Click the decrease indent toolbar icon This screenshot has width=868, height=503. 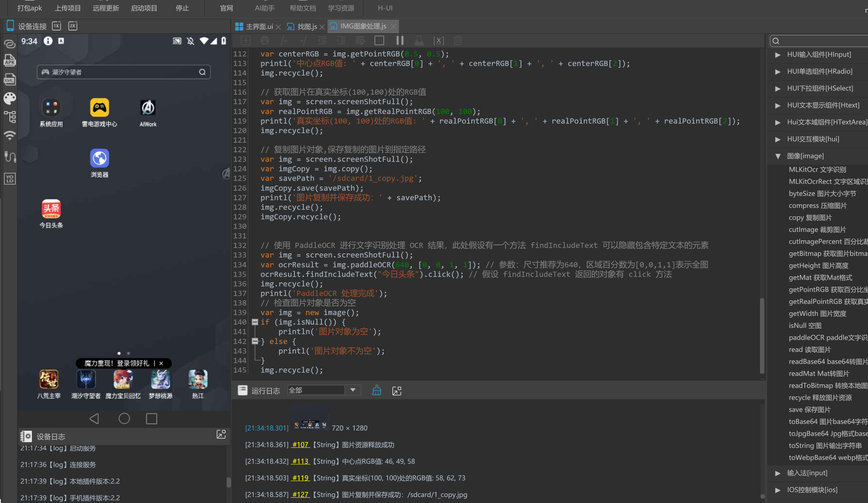(x=322, y=41)
